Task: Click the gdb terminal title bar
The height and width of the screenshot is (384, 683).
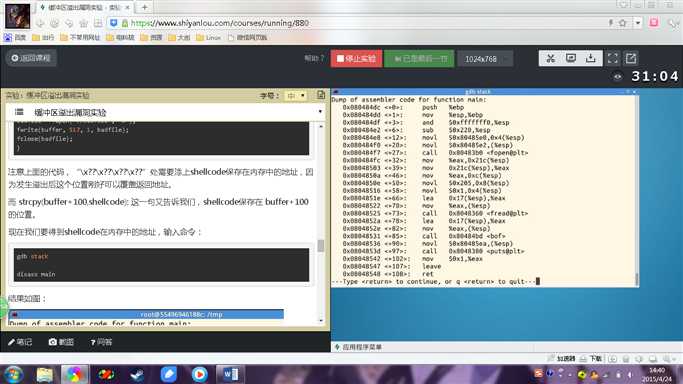Action: (x=484, y=91)
